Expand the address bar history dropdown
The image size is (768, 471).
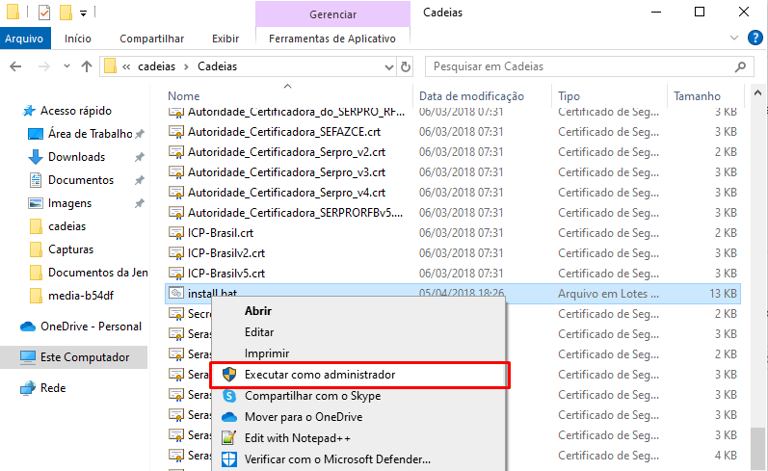387,67
